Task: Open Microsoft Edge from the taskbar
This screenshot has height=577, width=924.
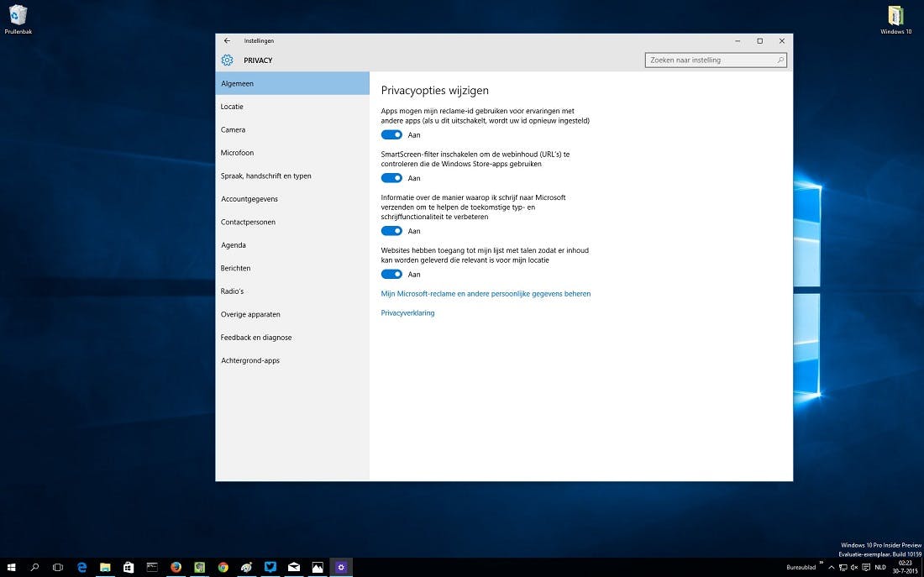Action: pos(82,567)
